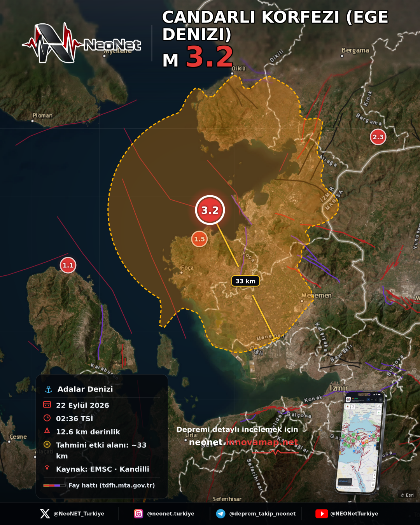Click the Telegram logo icon
420x525 pixels.
(221, 514)
